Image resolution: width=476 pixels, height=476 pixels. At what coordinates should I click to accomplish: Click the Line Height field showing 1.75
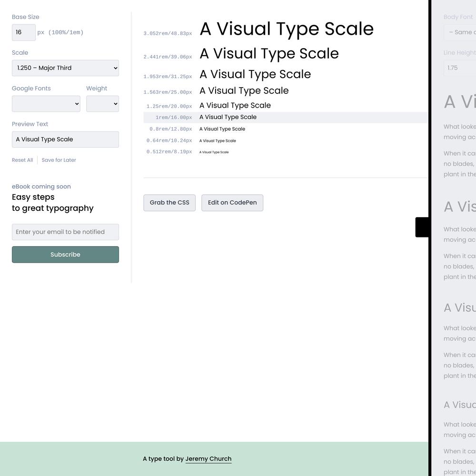[460, 68]
